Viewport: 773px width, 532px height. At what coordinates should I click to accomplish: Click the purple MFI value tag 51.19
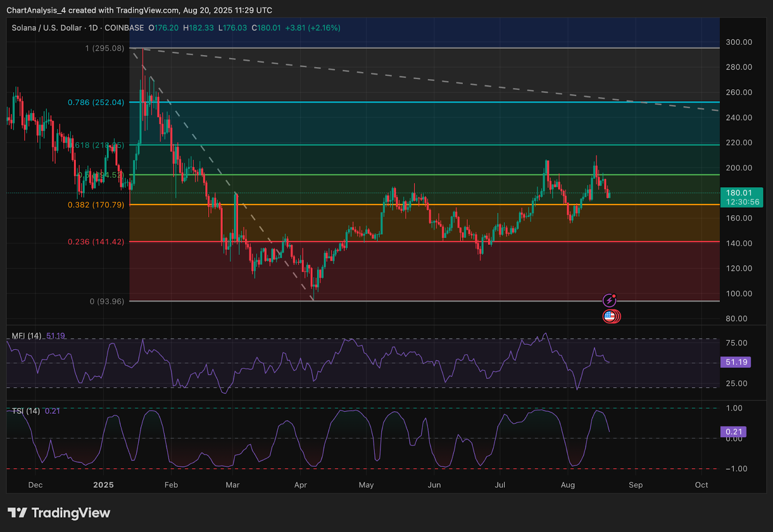(x=736, y=362)
